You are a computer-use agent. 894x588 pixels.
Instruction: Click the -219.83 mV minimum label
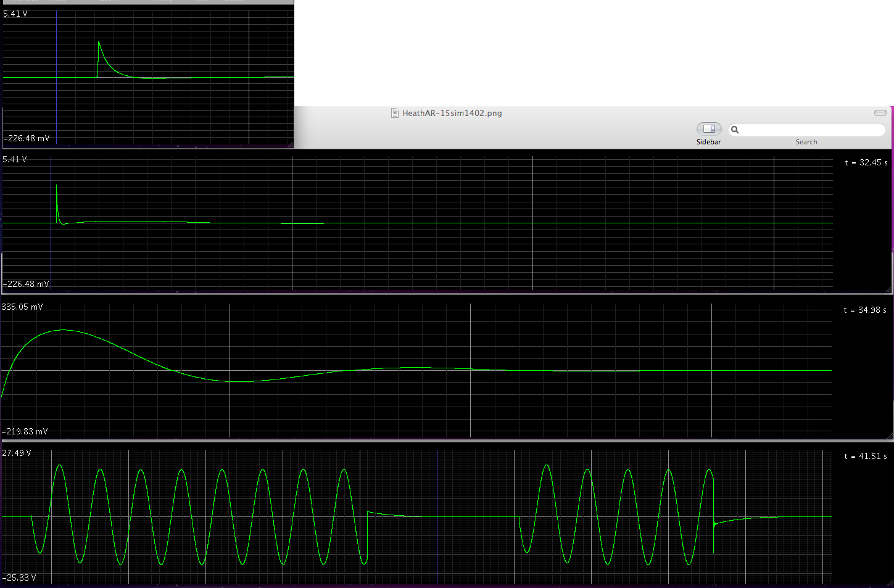25,431
